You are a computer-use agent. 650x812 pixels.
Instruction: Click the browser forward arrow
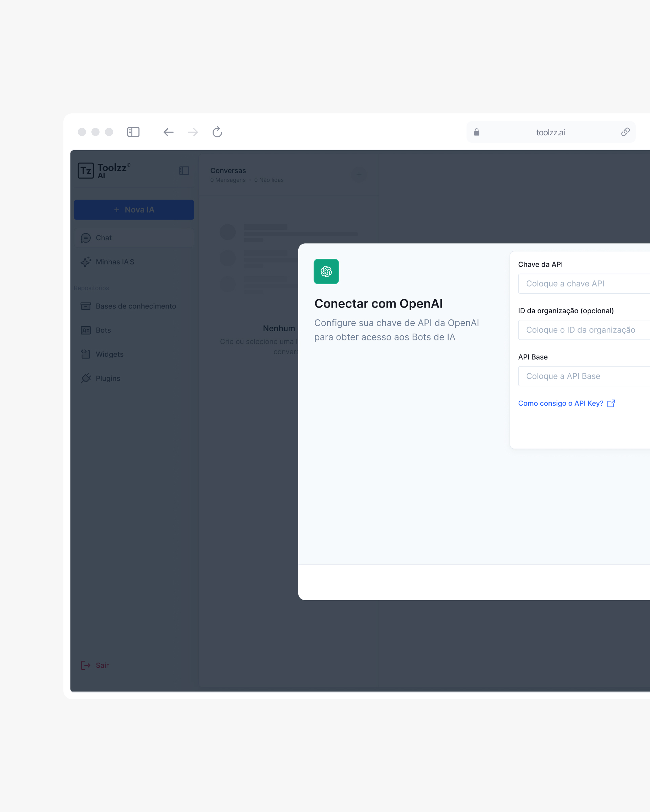click(193, 132)
